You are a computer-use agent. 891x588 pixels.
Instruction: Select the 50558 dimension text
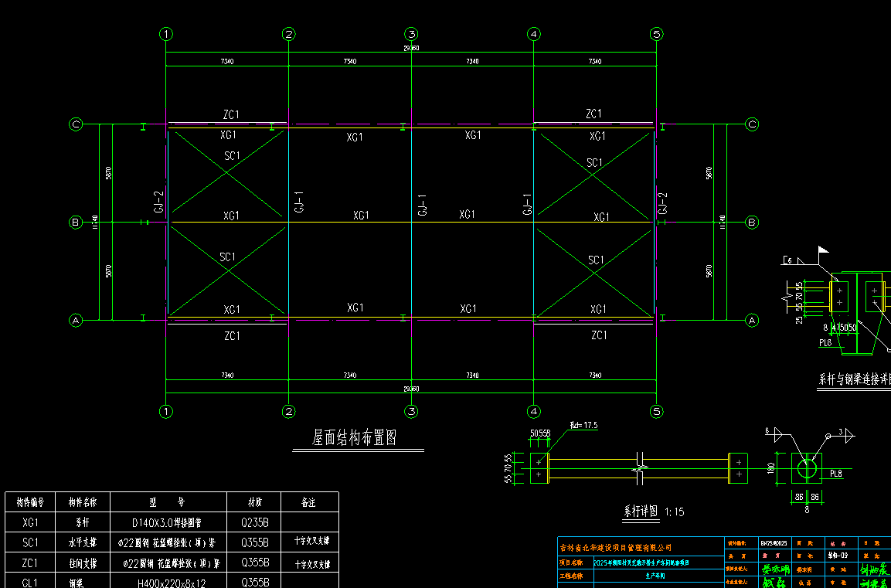[540, 433]
